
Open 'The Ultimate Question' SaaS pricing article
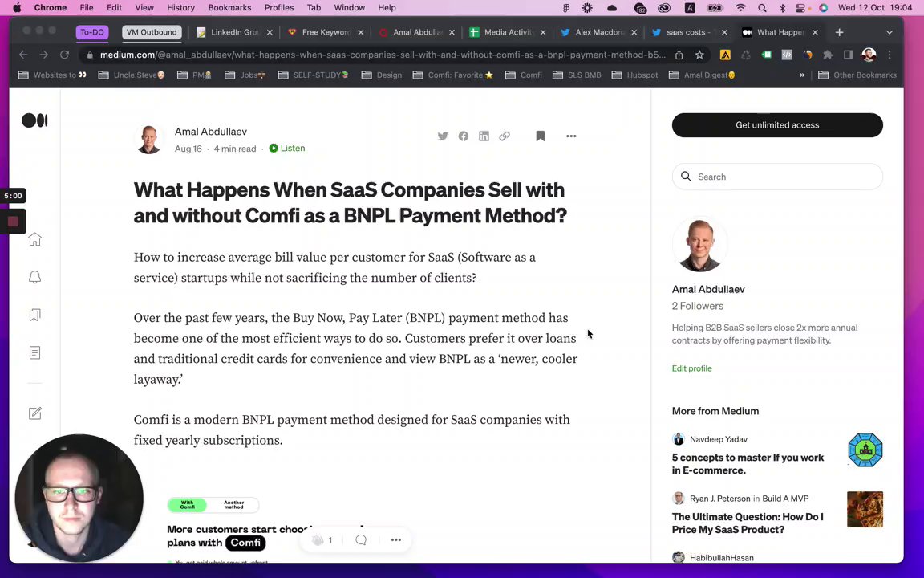point(748,523)
